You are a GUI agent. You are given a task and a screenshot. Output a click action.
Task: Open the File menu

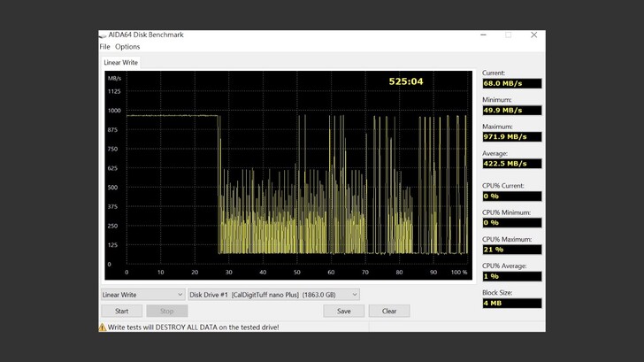(x=105, y=47)
